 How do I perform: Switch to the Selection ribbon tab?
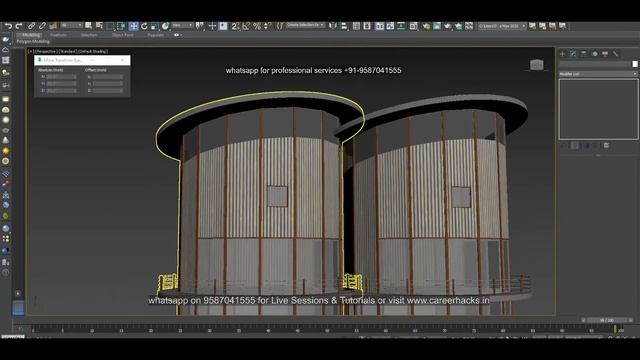click(x=89, y=35)
